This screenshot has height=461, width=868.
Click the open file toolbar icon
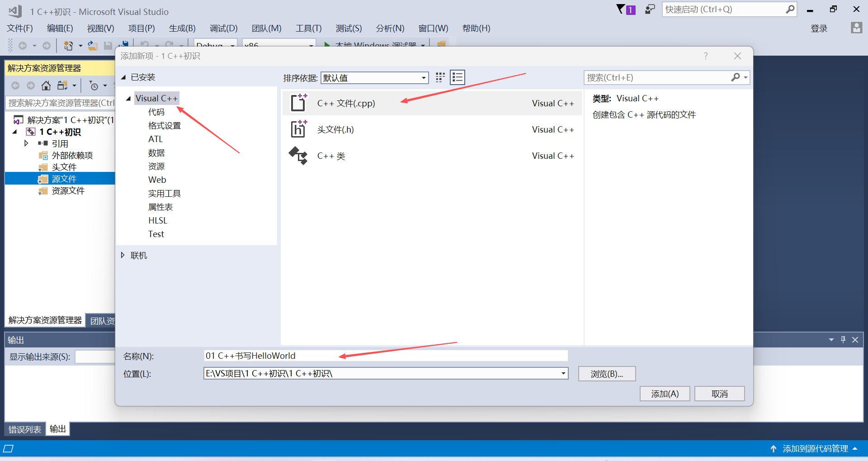click(93, 46)
